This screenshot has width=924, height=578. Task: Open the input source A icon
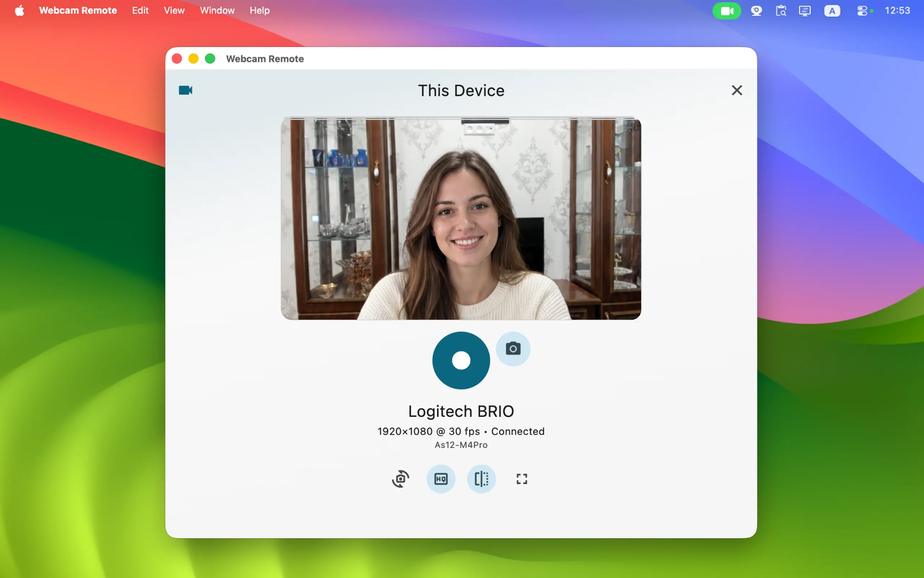point(832,11)
